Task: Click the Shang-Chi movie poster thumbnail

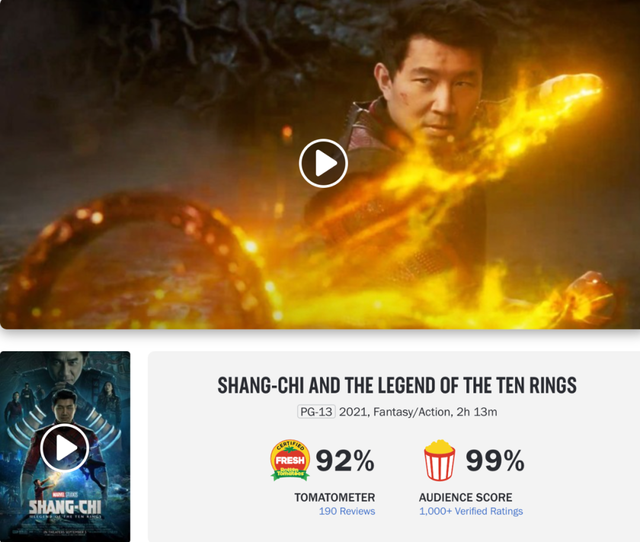Action: (65, 446)
